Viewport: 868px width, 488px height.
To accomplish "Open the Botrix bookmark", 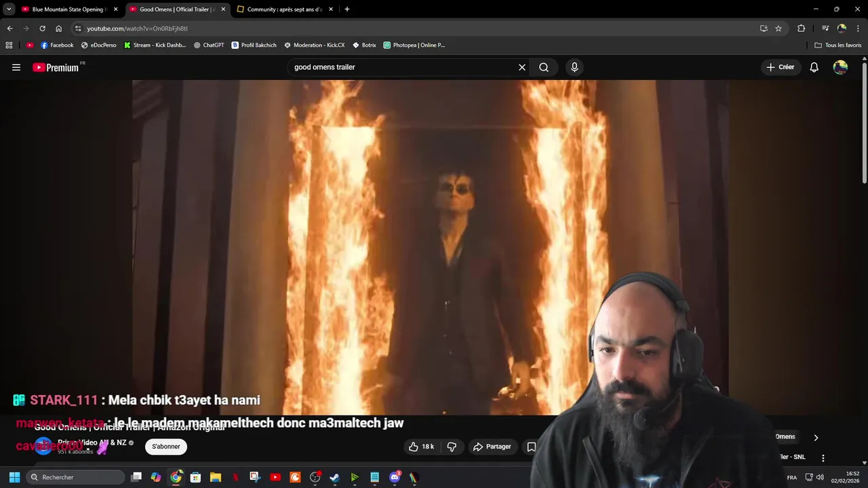I will click(364, 45).
